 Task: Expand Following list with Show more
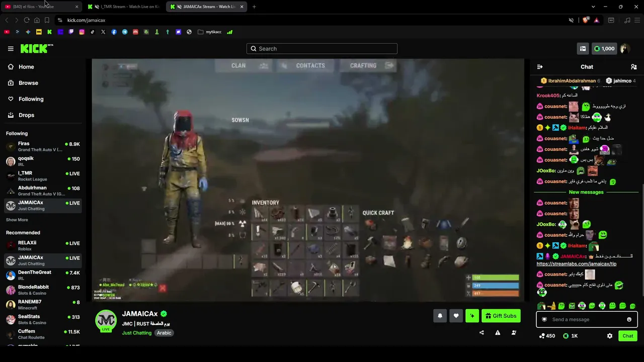[17, 220]
